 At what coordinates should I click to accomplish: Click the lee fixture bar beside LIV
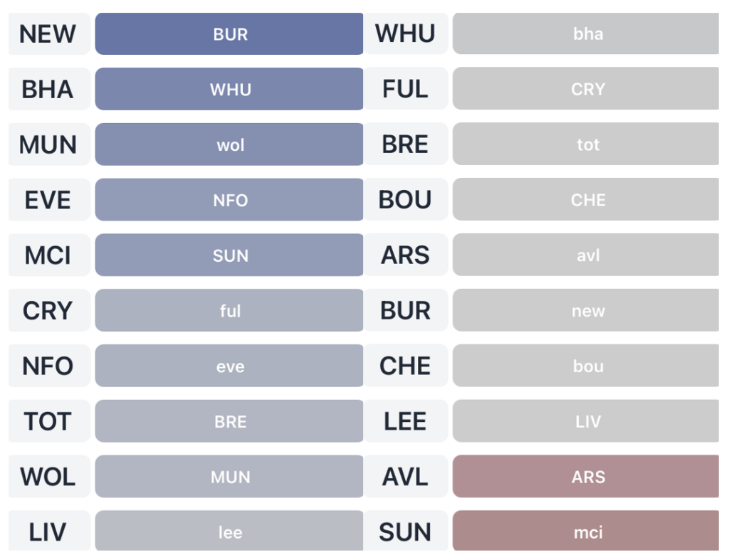pos(229,531)
